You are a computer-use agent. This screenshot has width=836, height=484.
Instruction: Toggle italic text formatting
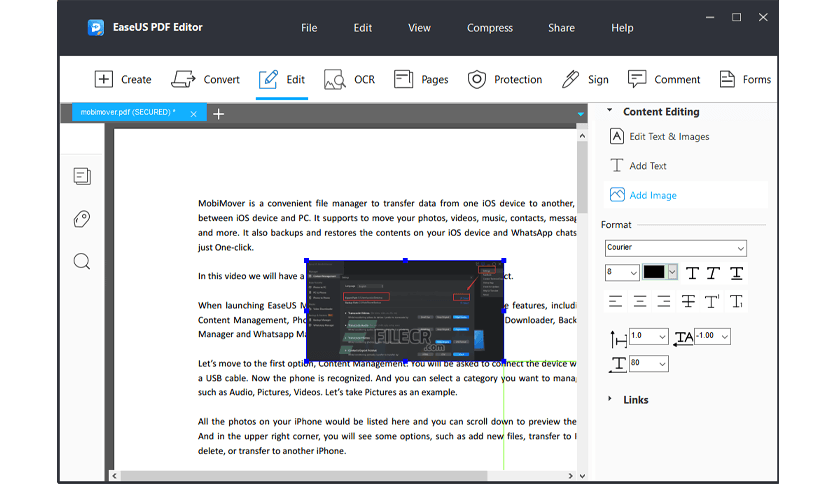tap(713, 273)
